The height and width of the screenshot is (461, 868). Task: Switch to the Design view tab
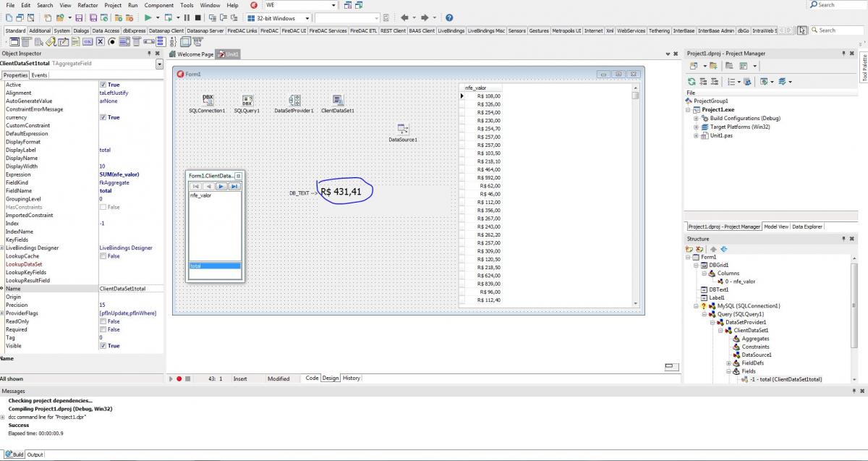331,378
